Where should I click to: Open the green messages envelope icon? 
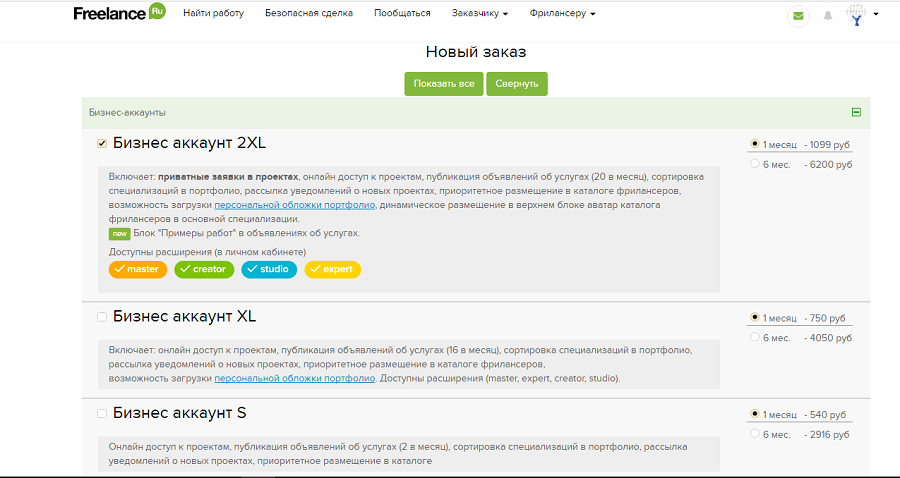coord(797,15)
